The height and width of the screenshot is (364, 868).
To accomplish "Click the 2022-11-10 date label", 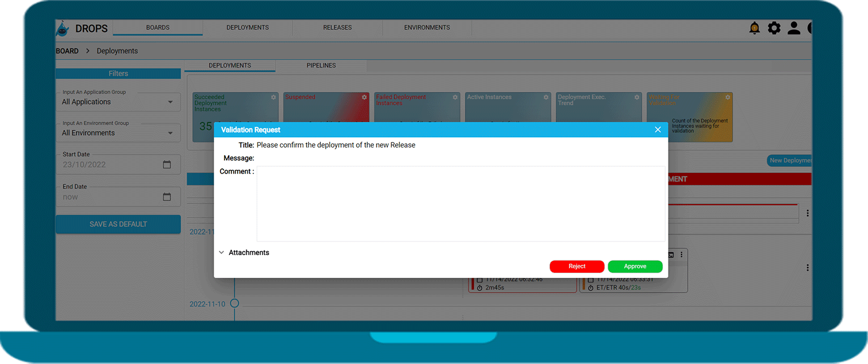I will tap(207, 304).
